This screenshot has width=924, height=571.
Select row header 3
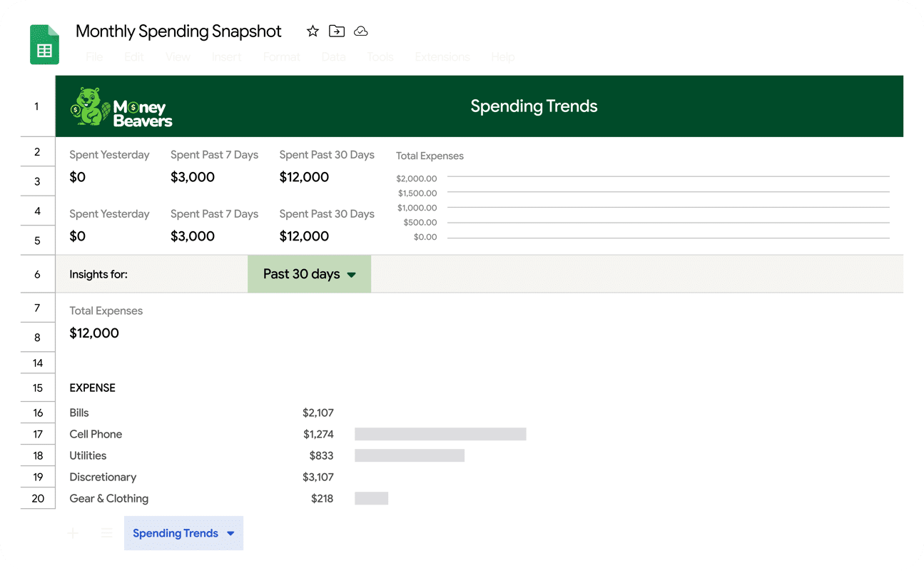(x=37, y=181)
